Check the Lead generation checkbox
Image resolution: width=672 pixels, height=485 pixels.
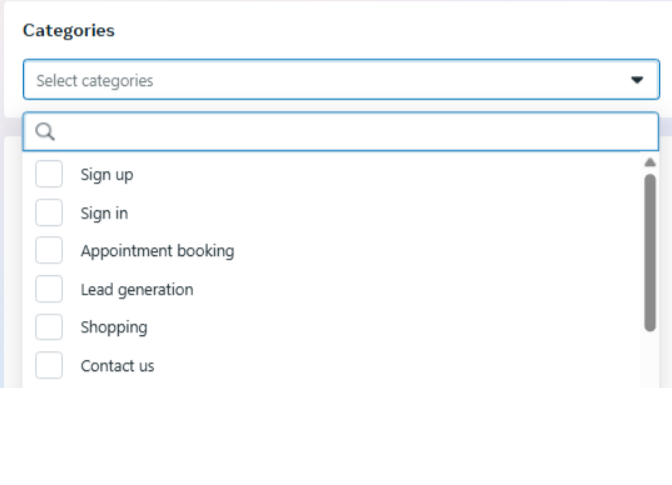[49, 289]
